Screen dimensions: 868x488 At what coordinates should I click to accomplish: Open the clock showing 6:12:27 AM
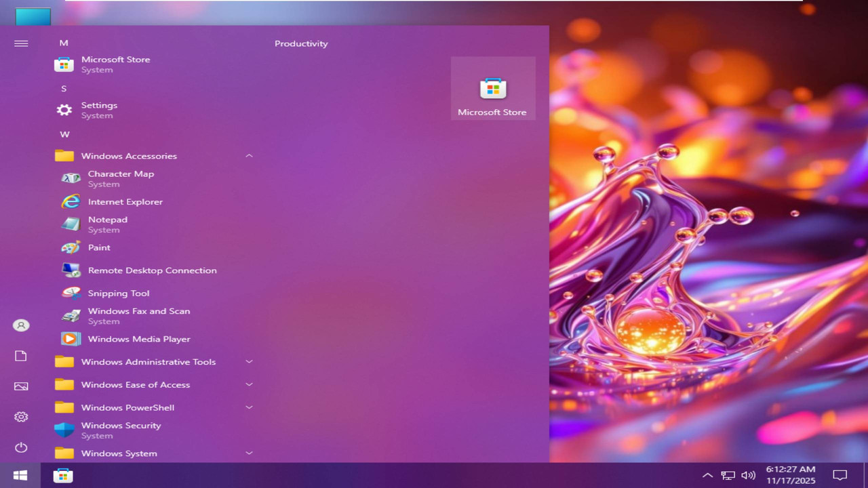[x=791, y=475]
